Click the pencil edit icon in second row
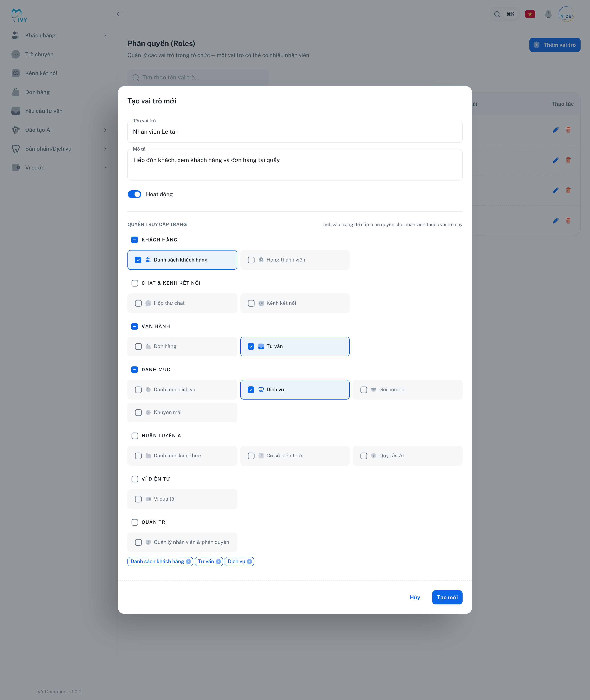 tap(556, 160)
